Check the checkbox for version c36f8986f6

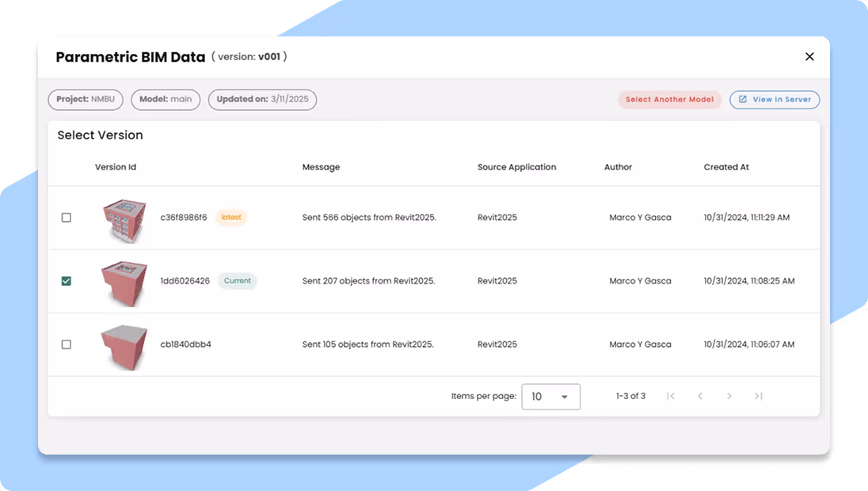(x=67, y=217)
